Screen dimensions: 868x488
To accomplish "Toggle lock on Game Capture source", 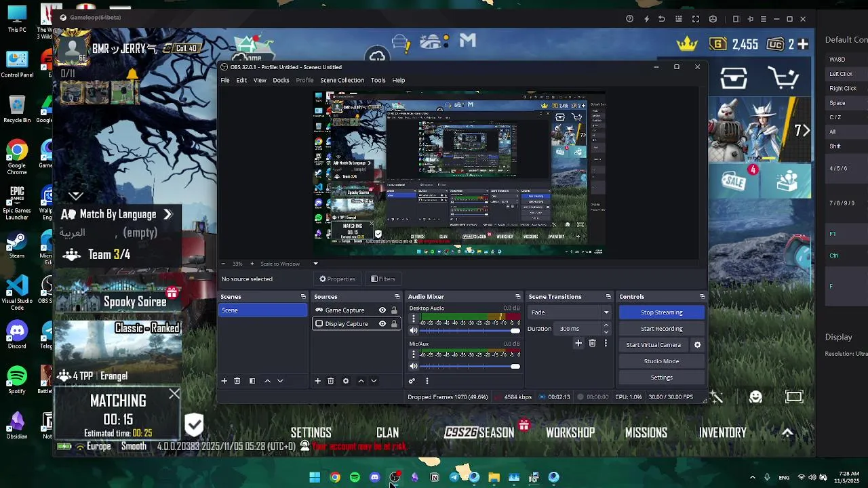I will coord(394,310).
